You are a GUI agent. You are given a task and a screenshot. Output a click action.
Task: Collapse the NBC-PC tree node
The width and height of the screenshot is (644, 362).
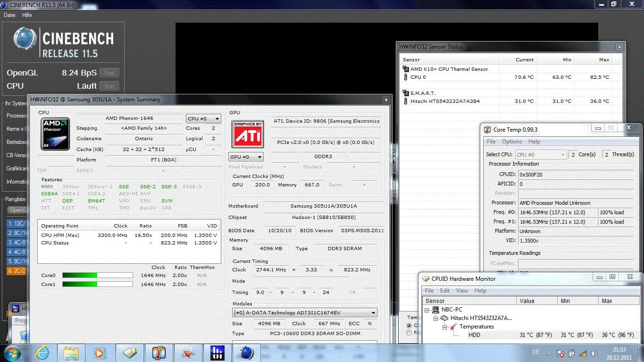(x=427, y=310)
